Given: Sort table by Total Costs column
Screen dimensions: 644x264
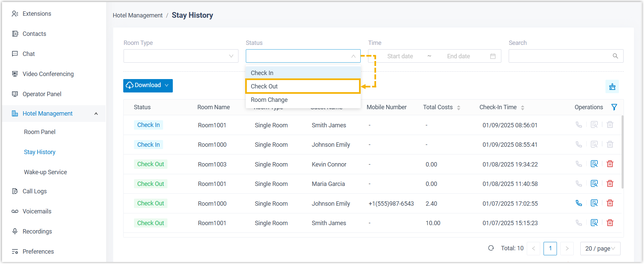Looking at the screenshot, I should (x=458, y=108).
